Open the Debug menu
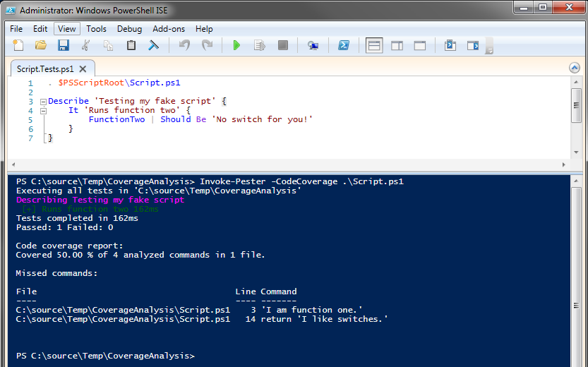 (129, 29)
